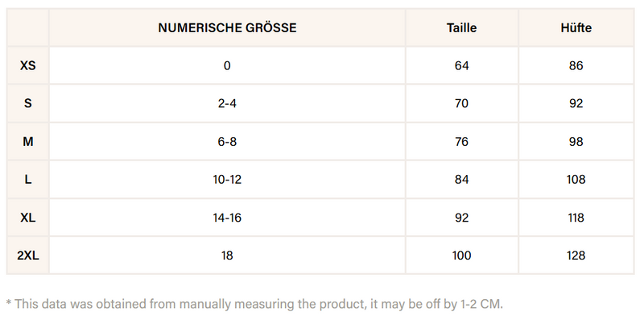
Task: Click the Taille value 84
Action: [x=461, y=180]
